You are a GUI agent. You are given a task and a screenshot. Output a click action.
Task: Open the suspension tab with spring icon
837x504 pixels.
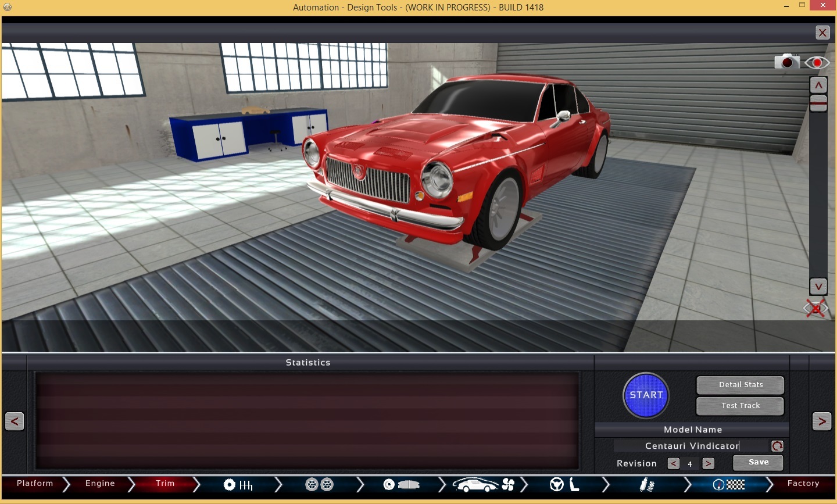(x=646, y=484)
